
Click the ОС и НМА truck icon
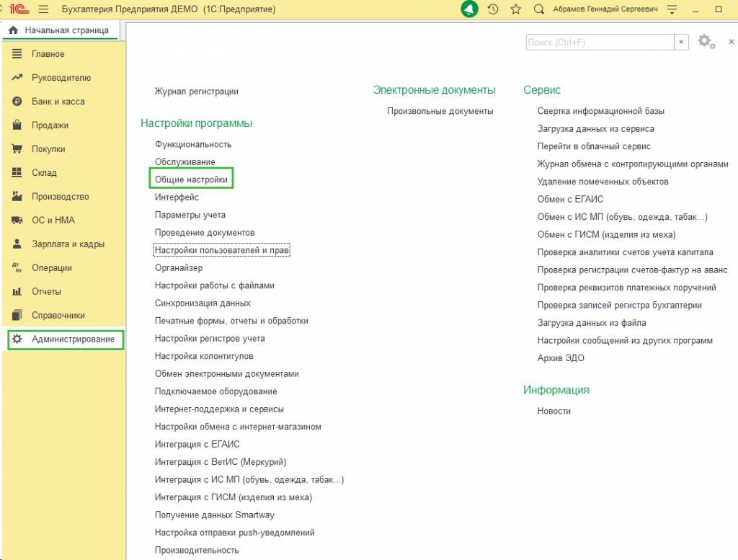coord(17,220)
